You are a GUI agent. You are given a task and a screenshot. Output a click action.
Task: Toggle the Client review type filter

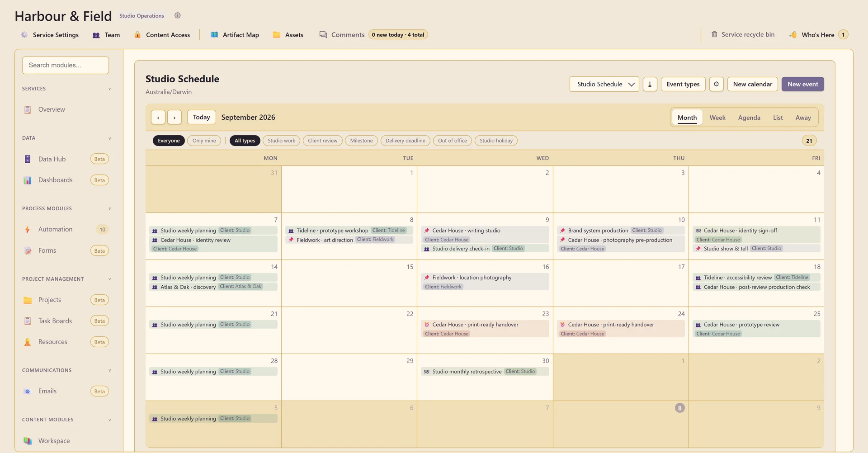(323, 141)
